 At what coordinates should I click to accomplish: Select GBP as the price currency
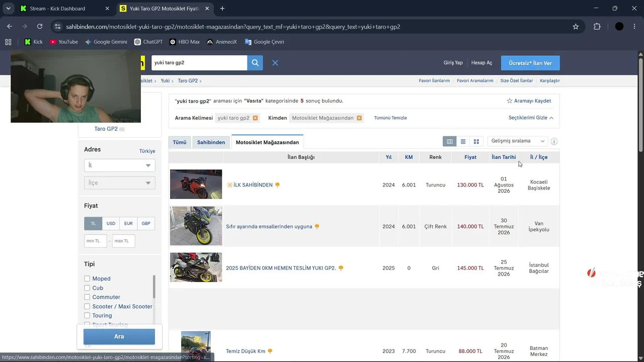click(x=146, y=224)
